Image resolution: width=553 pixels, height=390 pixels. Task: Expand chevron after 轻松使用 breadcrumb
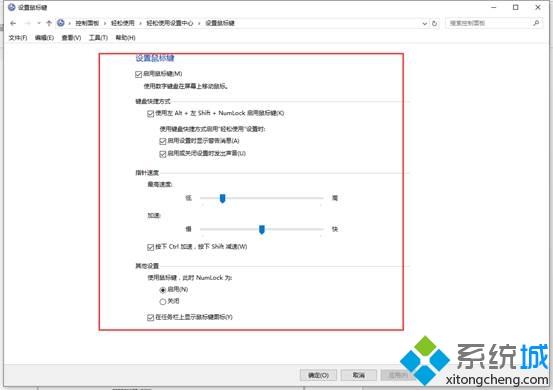140,23
